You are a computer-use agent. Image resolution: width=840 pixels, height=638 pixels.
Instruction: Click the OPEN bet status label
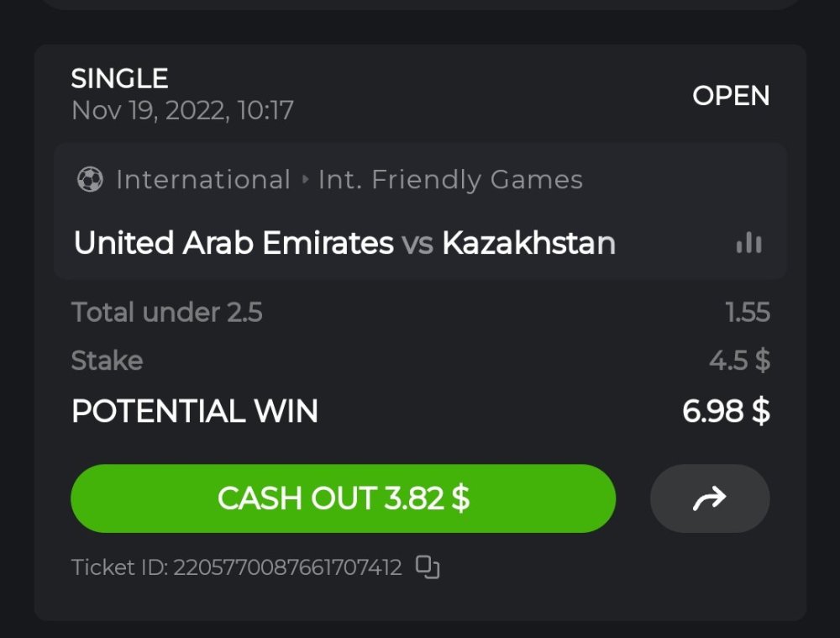tap(731, 96)
